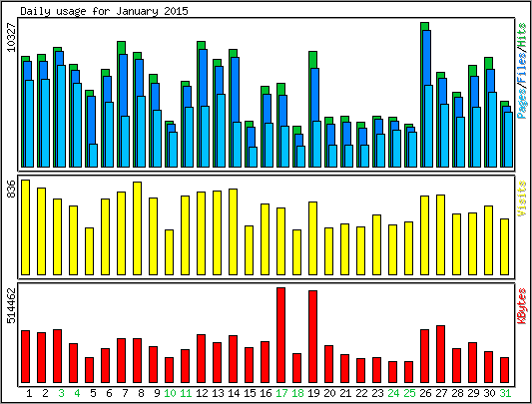
Task: Select day 29 label on x-axis
Action: (473, 393)
